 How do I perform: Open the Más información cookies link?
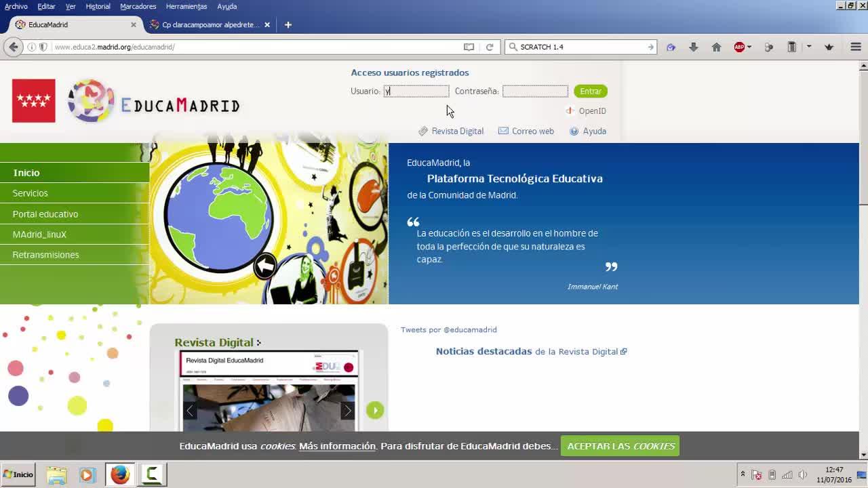[x=337, y=446]
